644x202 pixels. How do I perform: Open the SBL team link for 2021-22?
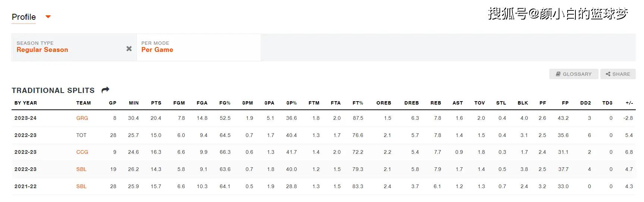pyautogui.click(x=81, y=186)
